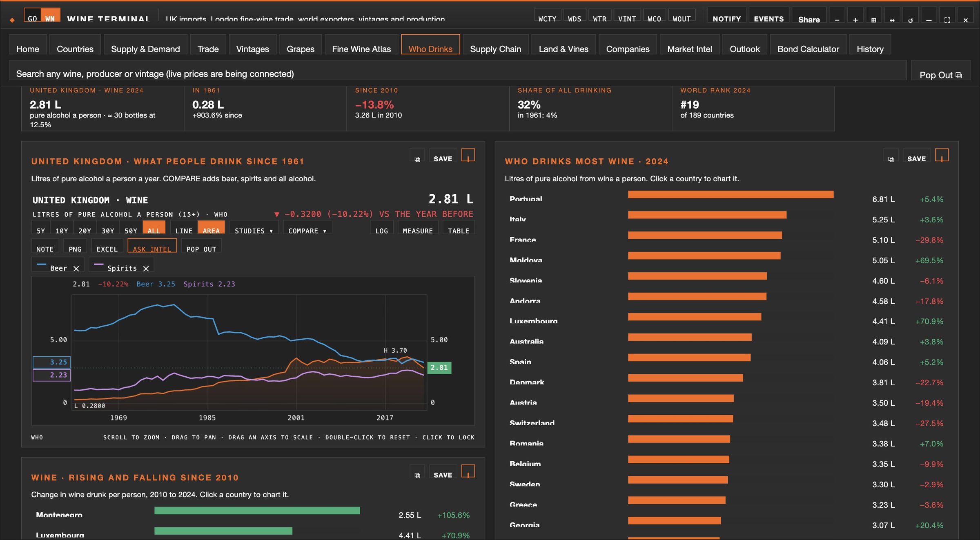The width and height of the screenshot is (980, 540).
Task: Click the grid layout icon in top bar
Action: pyautogui.click(x=873, y=20)
